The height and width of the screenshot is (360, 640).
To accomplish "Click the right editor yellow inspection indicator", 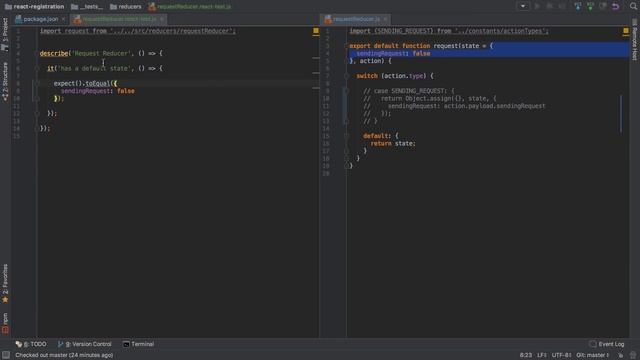I will point(626,31).
